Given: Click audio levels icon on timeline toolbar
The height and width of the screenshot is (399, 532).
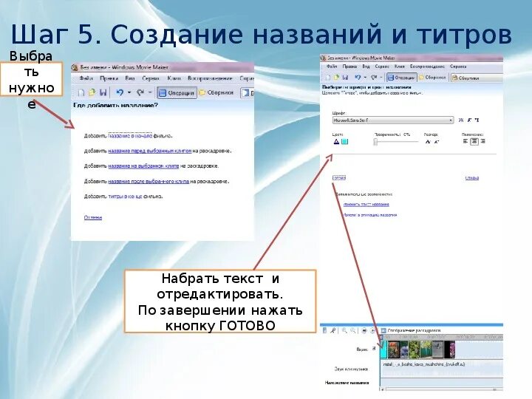Looking at the screenshot, I should point(324,330).
